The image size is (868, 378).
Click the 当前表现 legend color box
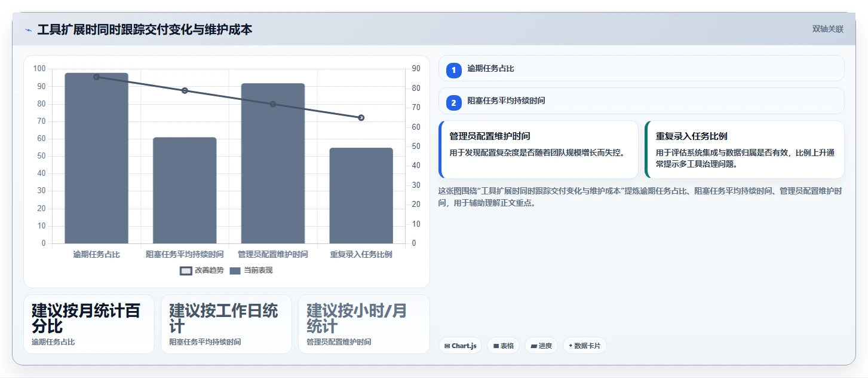[x=235, y=271]
